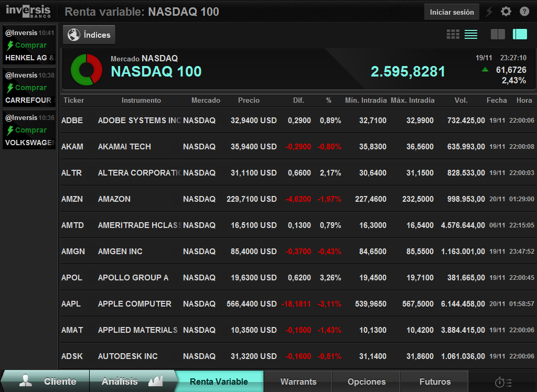
Task: Select the sidebar panel layout view
Action: point(520,34)
